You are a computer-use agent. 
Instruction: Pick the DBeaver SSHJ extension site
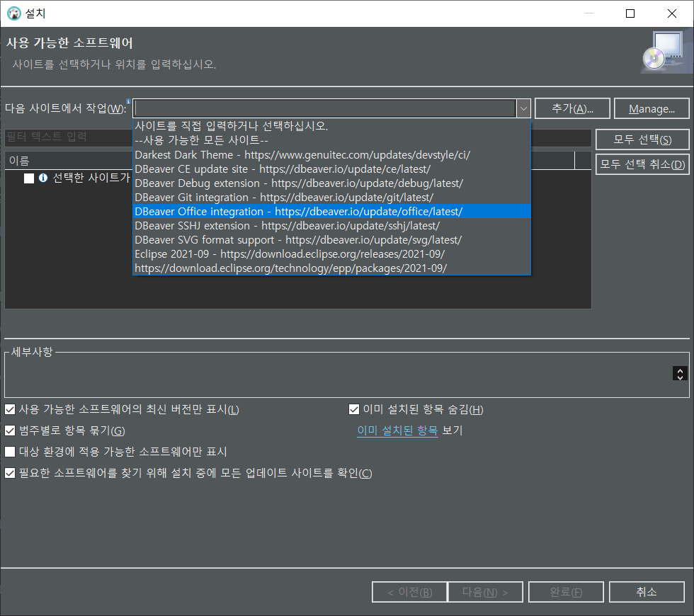pyautogui.click(x=331, y=226)
